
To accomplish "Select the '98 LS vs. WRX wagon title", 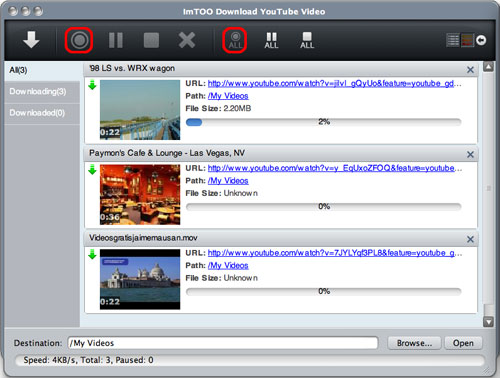I will tap(132, 68).
